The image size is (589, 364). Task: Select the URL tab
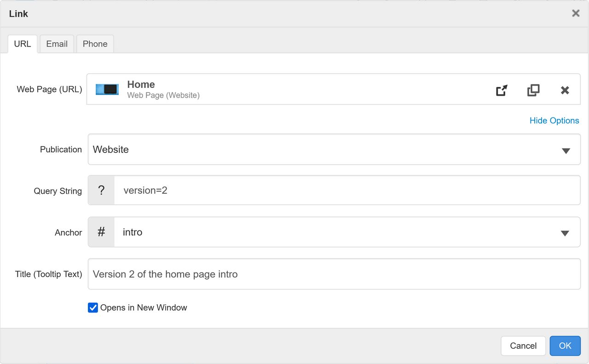23,44
